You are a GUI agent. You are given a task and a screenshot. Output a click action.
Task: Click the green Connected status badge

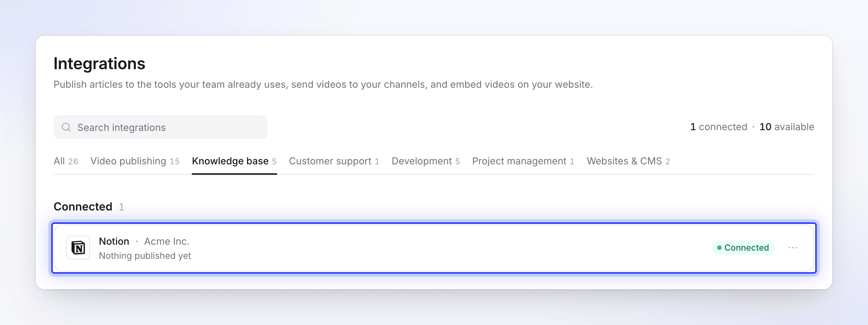click(743, 248)
